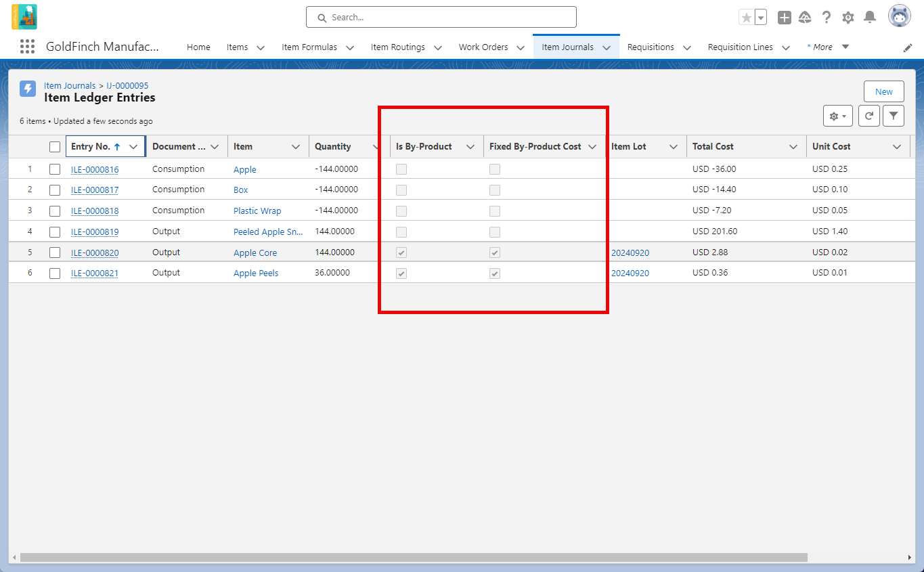Select row checkbox for ILE-0000820

(55, 252)
